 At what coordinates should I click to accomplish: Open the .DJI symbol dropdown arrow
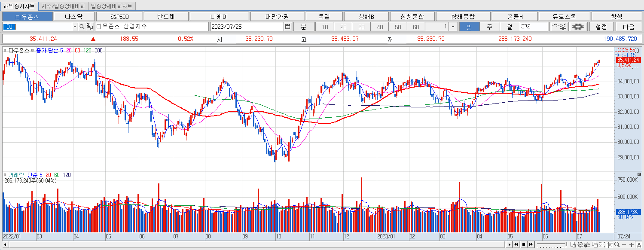click(74, 27)
